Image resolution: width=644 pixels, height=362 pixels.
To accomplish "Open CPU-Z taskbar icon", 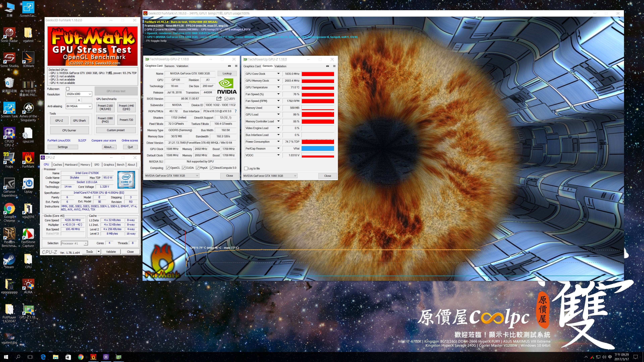I will [106, 357].
